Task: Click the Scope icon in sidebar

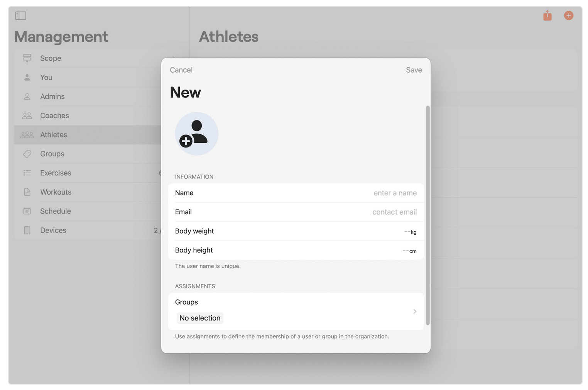Action: pyautogui.click(x=27, y=58)
